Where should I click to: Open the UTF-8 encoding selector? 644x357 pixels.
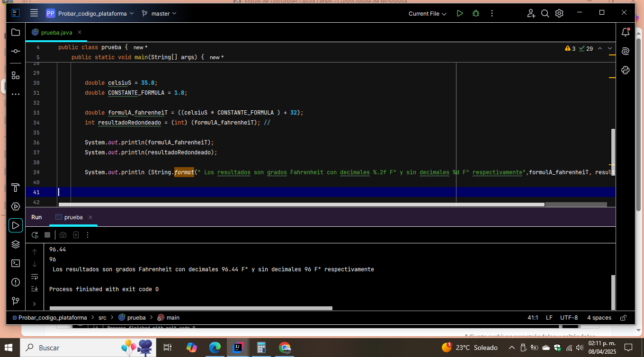click(569, 318)
